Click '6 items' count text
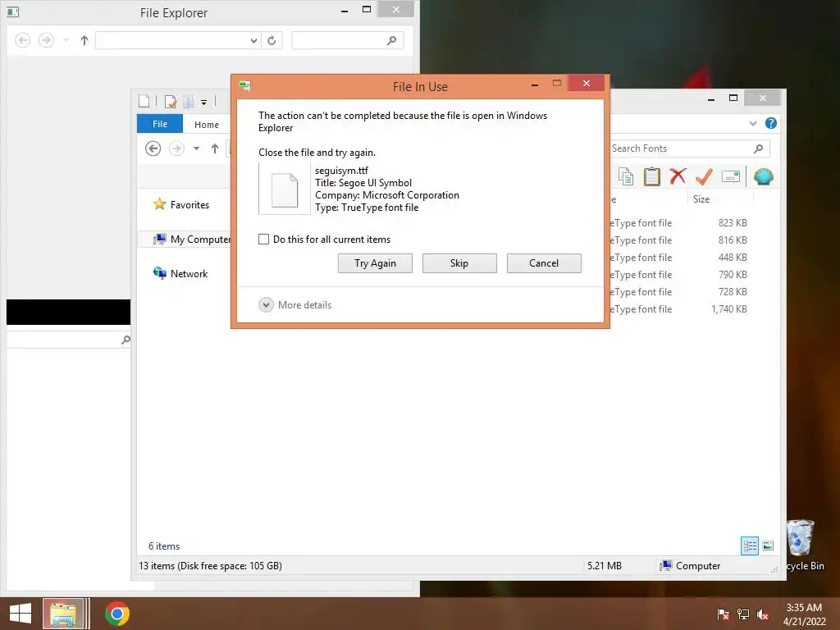This screenshot has width=840, height=630. 164,546
